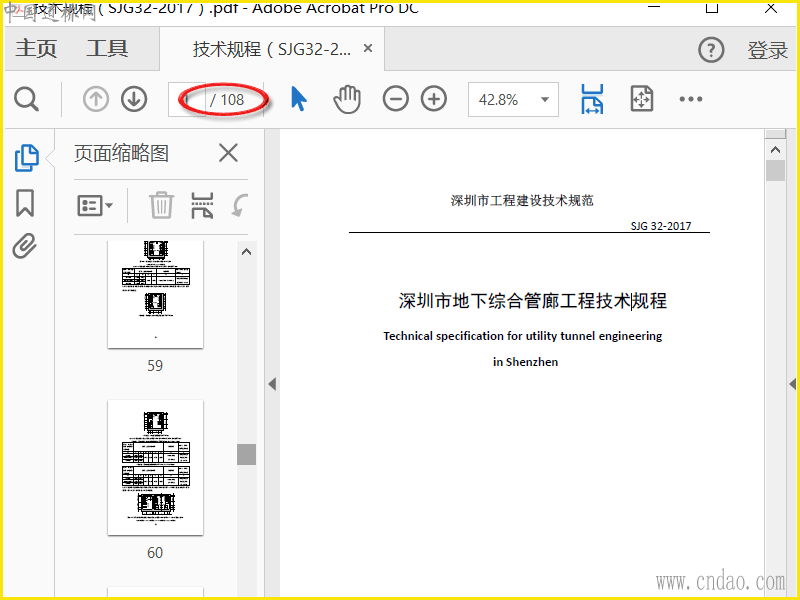Select page 60 thumbnail
The width and height of the screenshot is (800, 600).
click(x=156, y=467)
